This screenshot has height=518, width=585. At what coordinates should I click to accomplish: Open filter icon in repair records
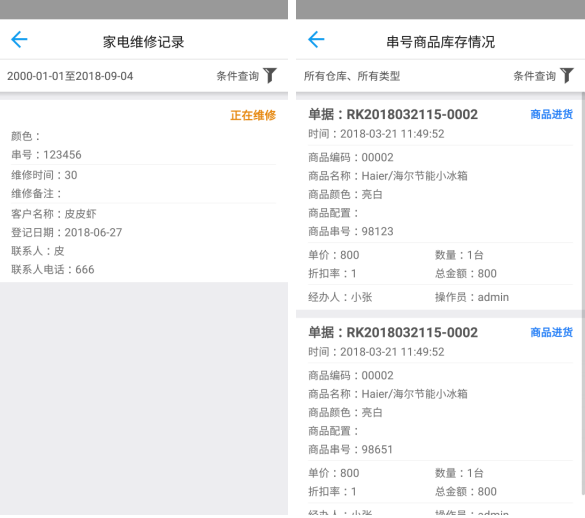coord(270,75)
